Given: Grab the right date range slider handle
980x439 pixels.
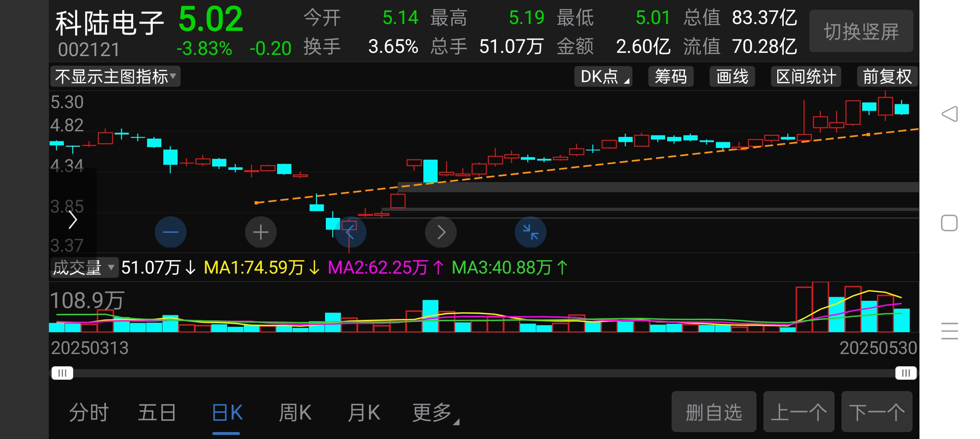Looking at the screenshot, I should [x=906, y=373].
